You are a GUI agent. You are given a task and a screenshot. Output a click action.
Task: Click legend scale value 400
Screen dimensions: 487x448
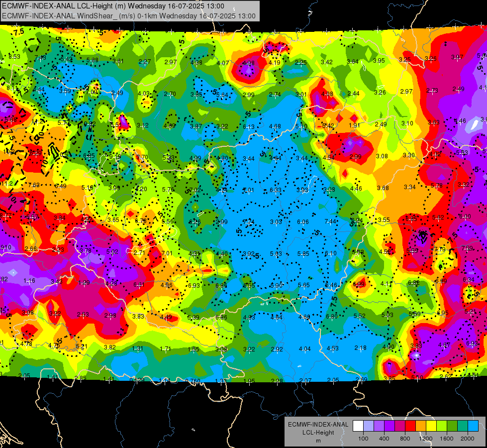tap(384, 439)
